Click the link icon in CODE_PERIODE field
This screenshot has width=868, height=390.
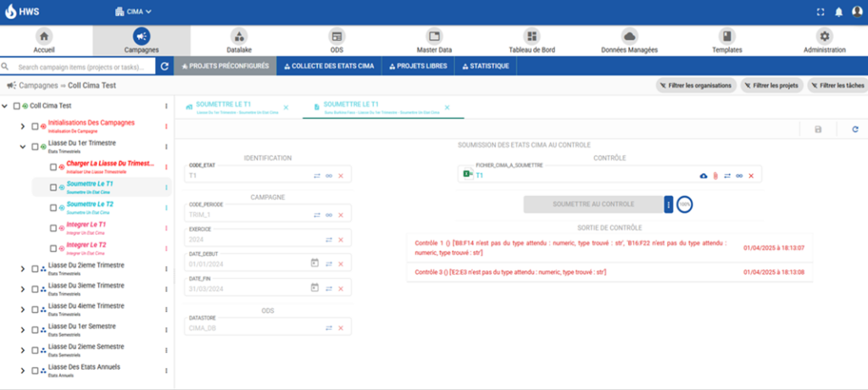(x=328, y=215)
